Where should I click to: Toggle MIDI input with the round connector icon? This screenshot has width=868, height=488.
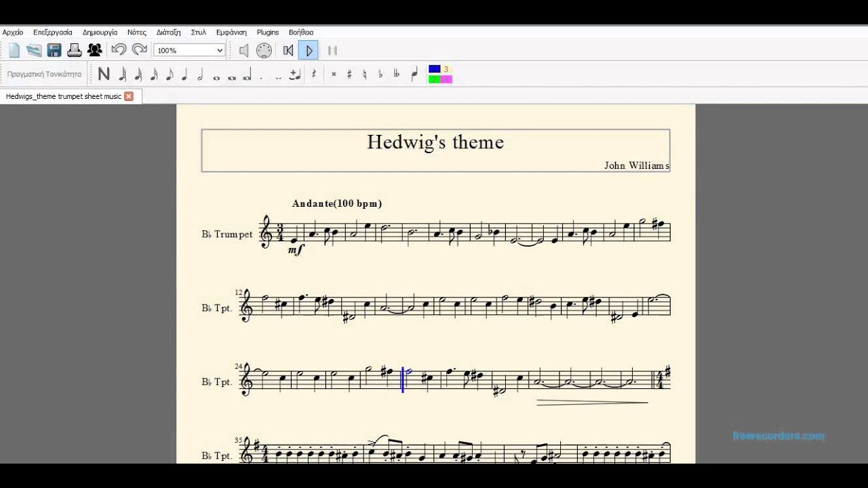coord(264,50)
